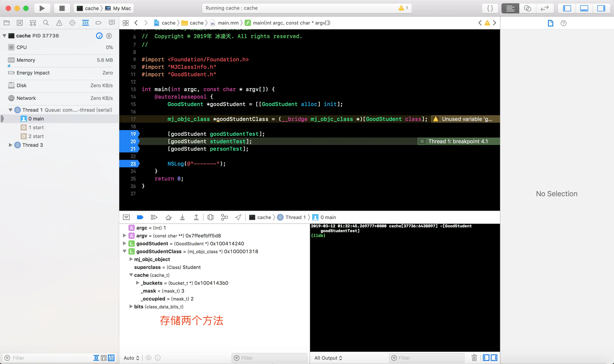614x364 pixels.
Task: Open the Debug Memory Graph tool
Action: tap(224, 217)
